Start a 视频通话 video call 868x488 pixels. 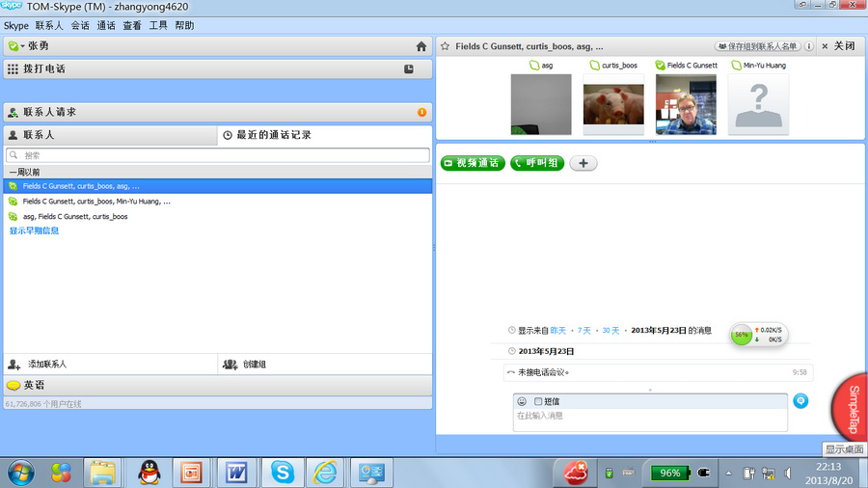(473, 164)
